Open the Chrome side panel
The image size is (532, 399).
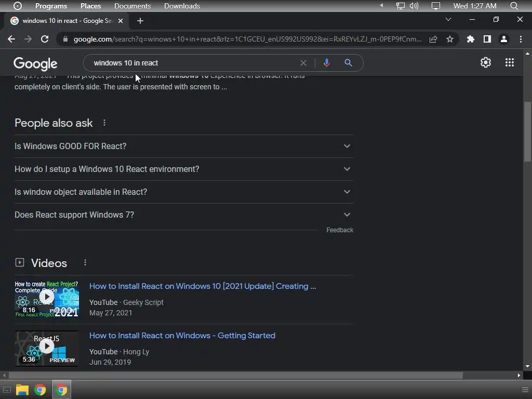[x=487, y=39]
